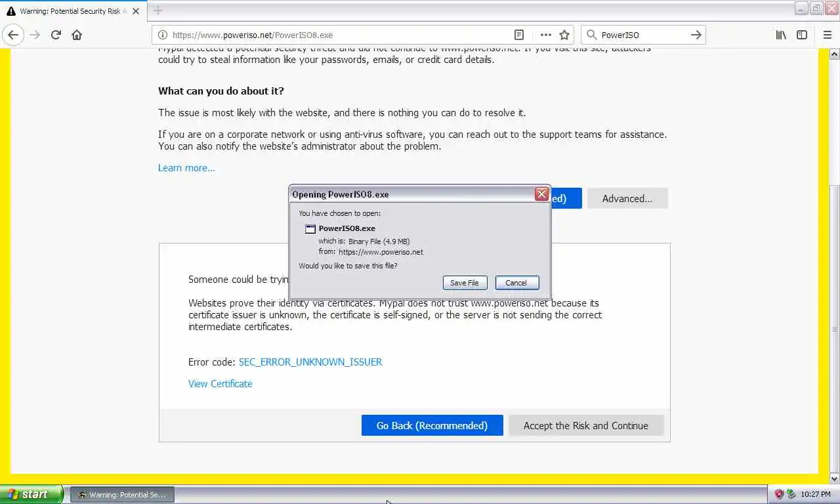Open the Windows start button
This screenshot has width=840, height=504.
click(x=31, y=494)
